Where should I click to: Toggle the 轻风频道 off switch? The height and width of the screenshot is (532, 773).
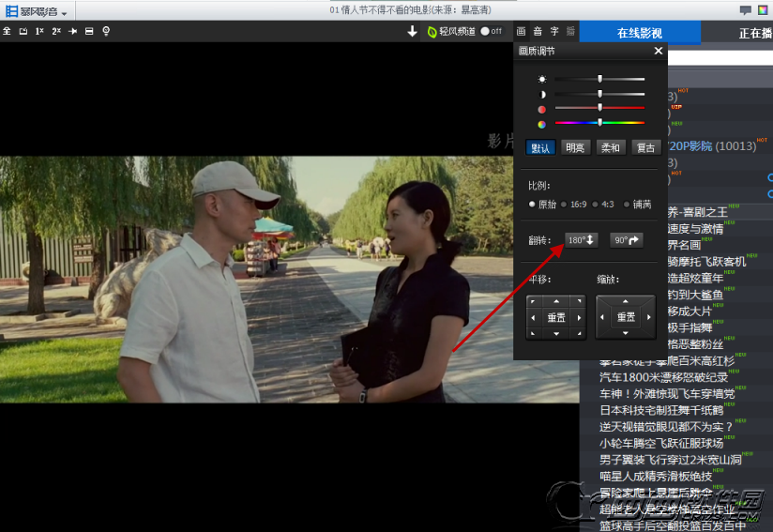pos(491,31)
